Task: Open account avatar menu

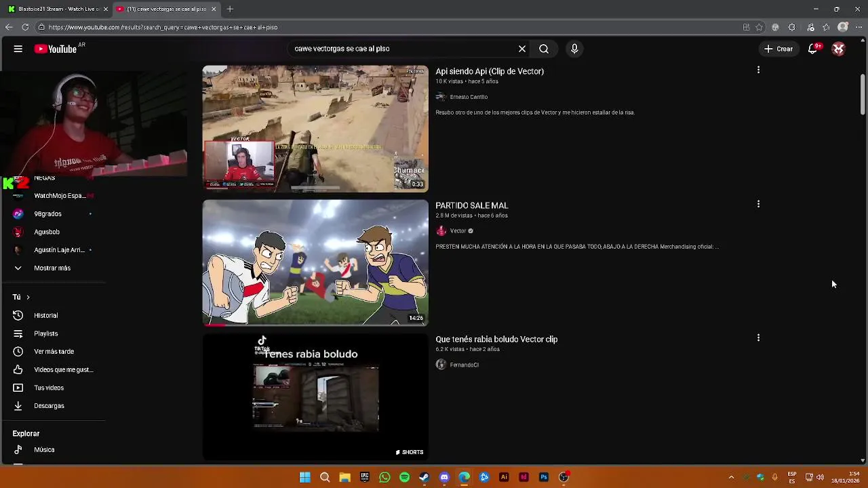Action: 839,49
